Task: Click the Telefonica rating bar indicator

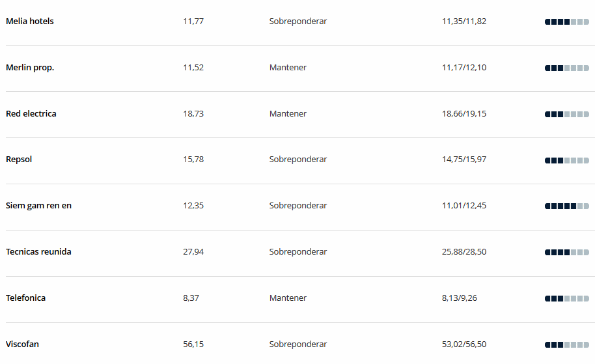Action: pos(567,299)
